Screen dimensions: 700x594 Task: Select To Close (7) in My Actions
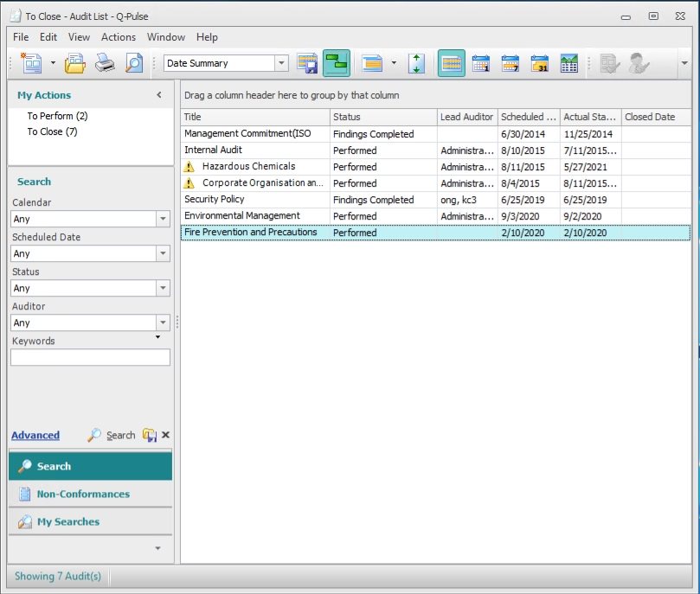tap(52, 131)
